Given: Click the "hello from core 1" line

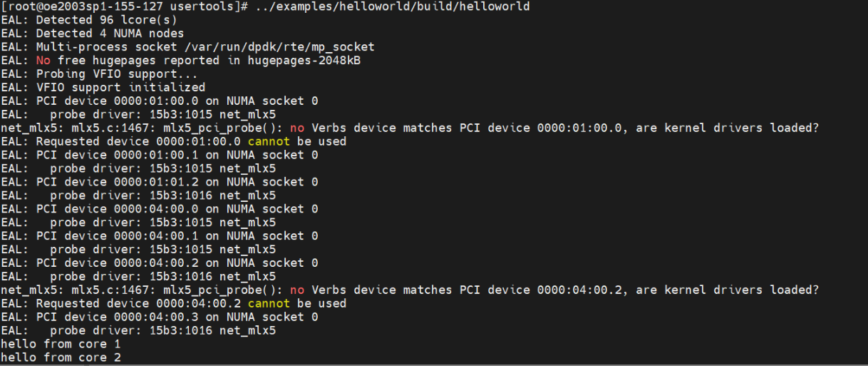Looking at the screenshot, I should pos(61,344).
